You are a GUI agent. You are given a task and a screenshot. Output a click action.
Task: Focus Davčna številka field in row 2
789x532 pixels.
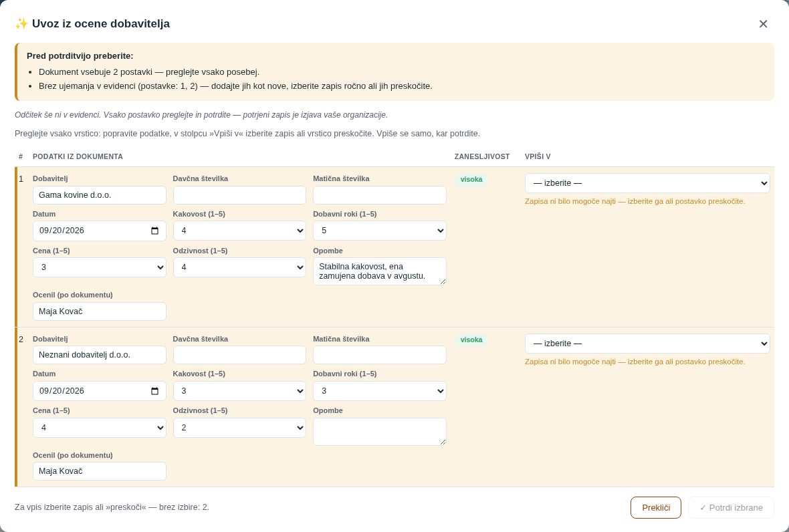[239, 355]
